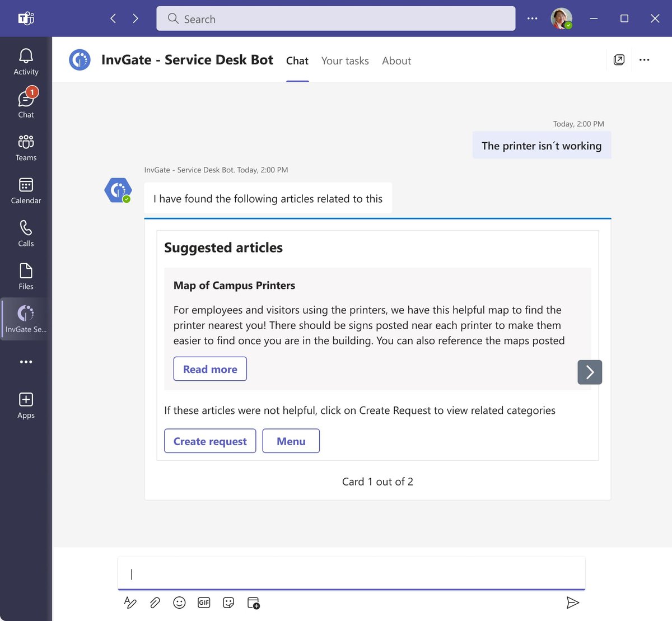Click the send message arrow icon
The width and height of the screenshot is (672, 621).
tap(573, 603)
